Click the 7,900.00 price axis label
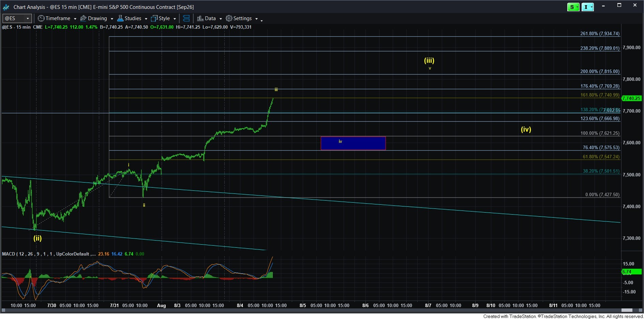The height and width of the screenshot is (319, 644). (x=631, y=47)
